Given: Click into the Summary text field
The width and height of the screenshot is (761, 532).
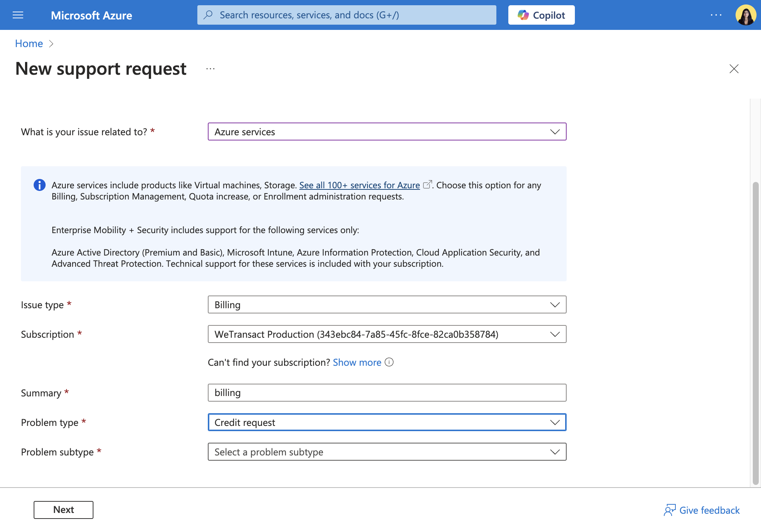Looking at the screenshot, I should [387, 393].
